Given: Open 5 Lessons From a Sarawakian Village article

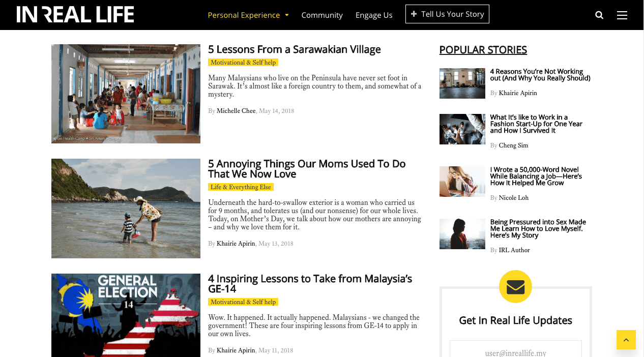Looking at the screenshot, I should click(294, 49).
